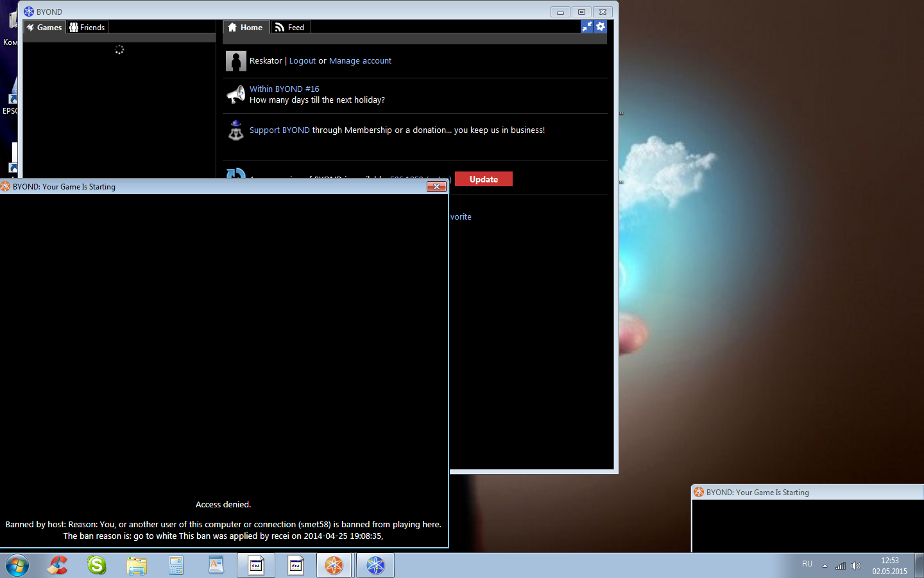
Task: Open the Within BYOND #16 link
Action: pos(284,89)
